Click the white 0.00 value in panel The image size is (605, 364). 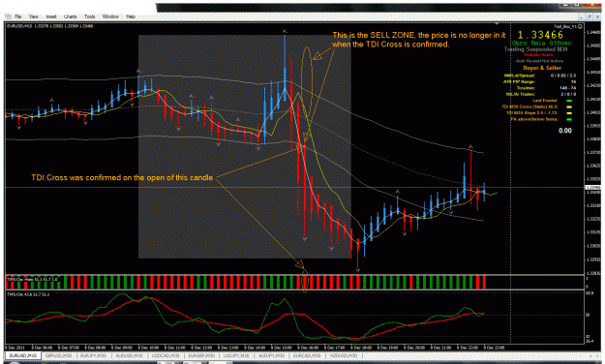(x=565, y=131)
